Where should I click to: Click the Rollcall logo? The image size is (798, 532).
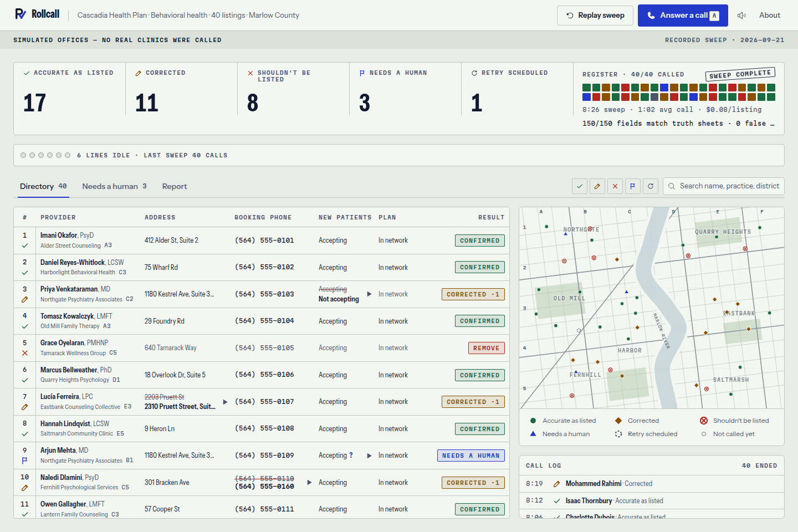point(37,14)
